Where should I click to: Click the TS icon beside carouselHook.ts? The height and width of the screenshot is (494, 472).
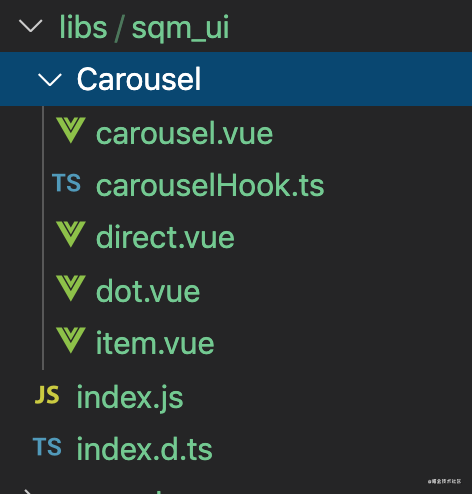[66, 183]
